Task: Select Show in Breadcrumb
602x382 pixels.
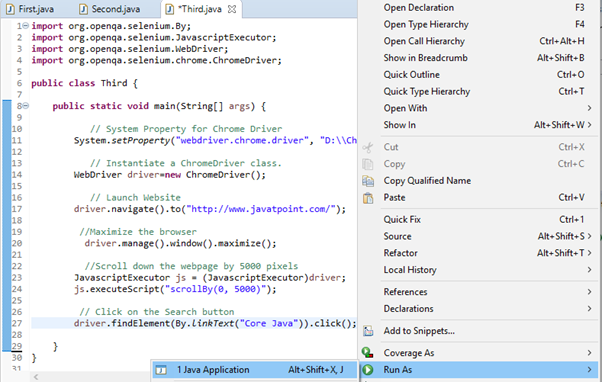Action: tap(479, 58)
